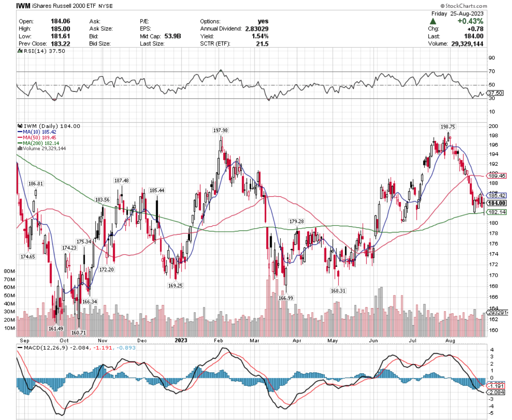Image resolution: width=512 pixels, height=420 pixels.
Task: Click the Low value 181.61
Action: pos(61,36)
